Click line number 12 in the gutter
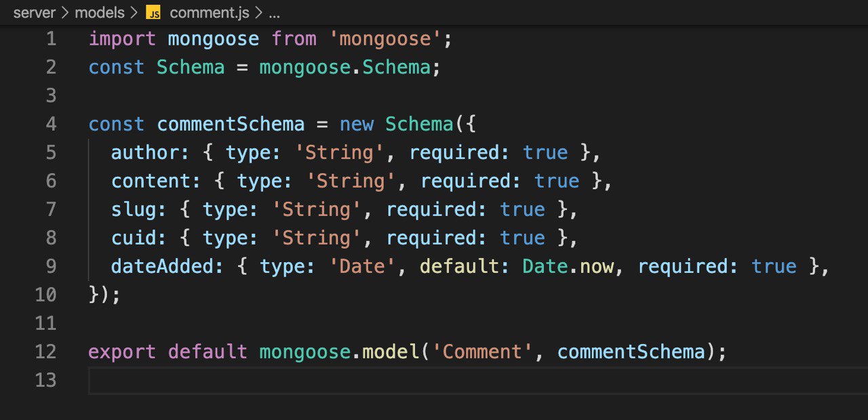This screenshot has width=868, height=420. 45,352
